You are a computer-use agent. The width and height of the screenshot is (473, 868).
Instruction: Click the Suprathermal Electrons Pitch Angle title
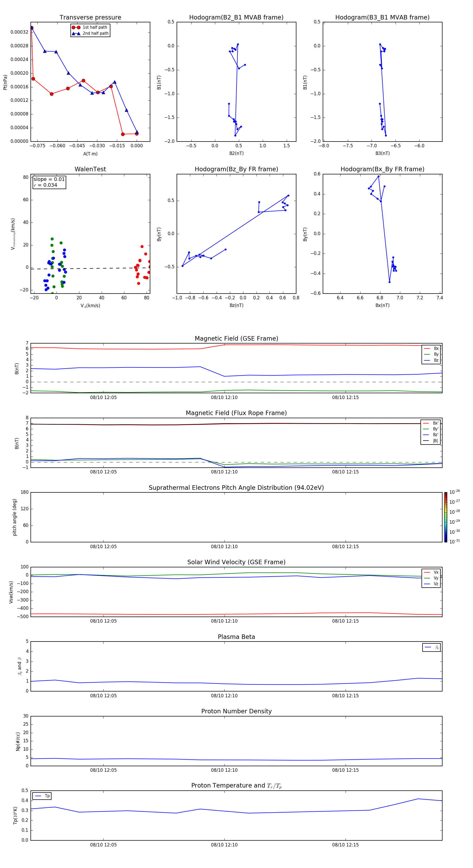click(x=236, y=488)
